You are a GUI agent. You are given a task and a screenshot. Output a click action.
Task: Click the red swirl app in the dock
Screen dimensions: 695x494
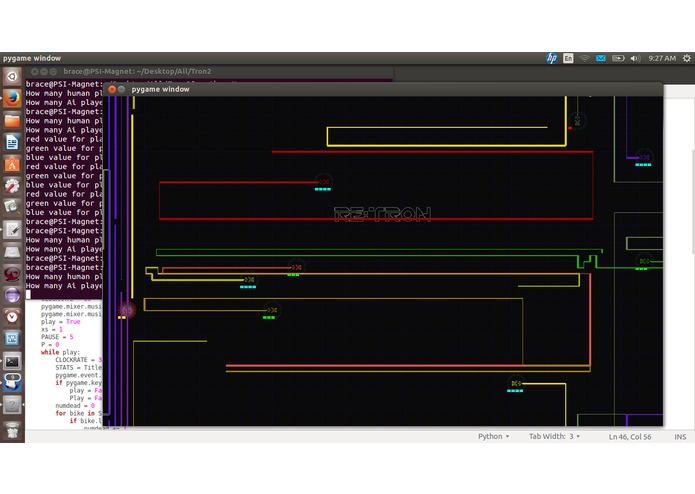(x=12, y=273)
